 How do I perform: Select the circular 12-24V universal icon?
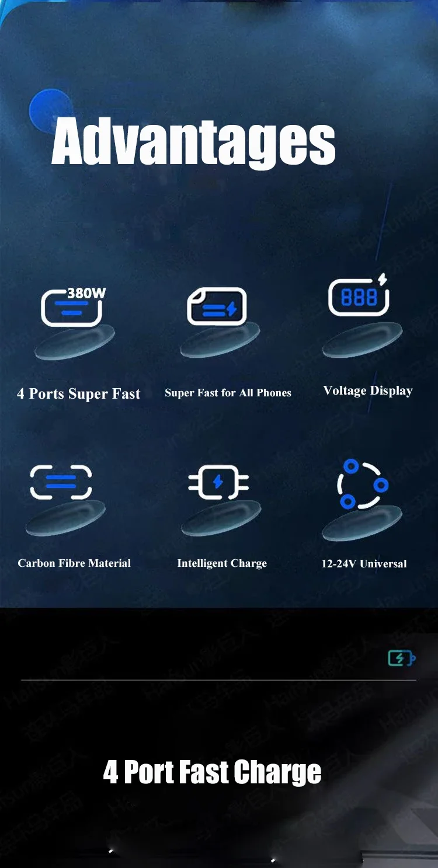pos(363,484)
